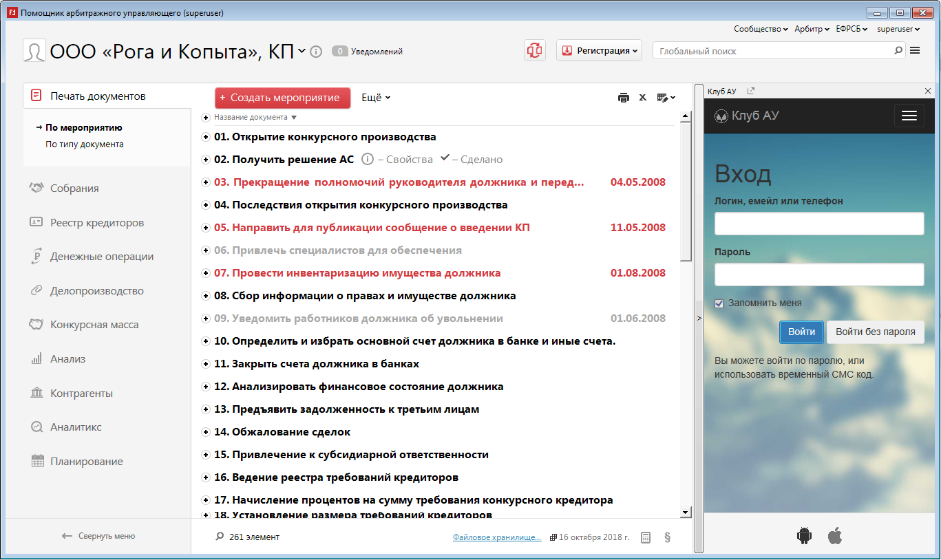Click the document list scroll-down arrow
Image resolution: width=941 pixels, height=560 pixels.
[x=685, y=512]
